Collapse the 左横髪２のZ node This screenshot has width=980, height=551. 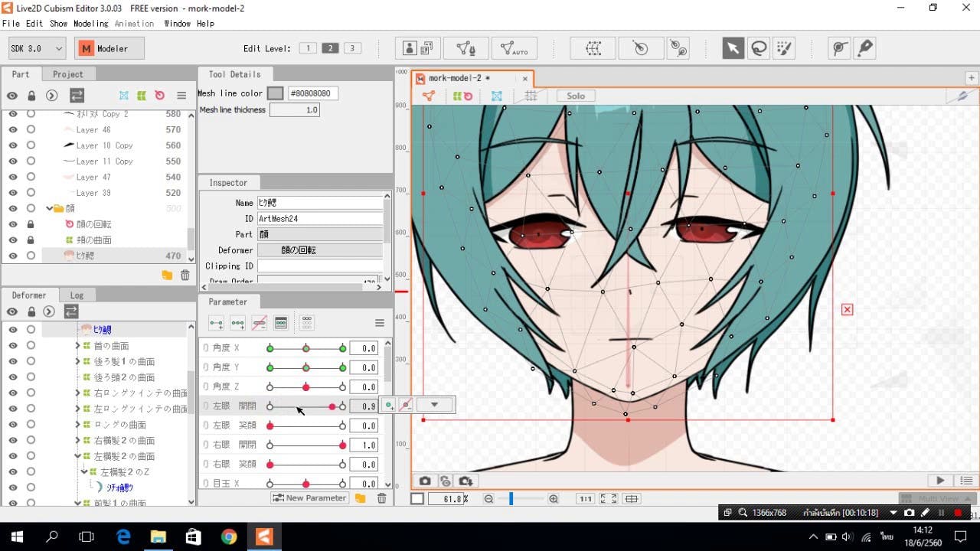tap(84, 472)
